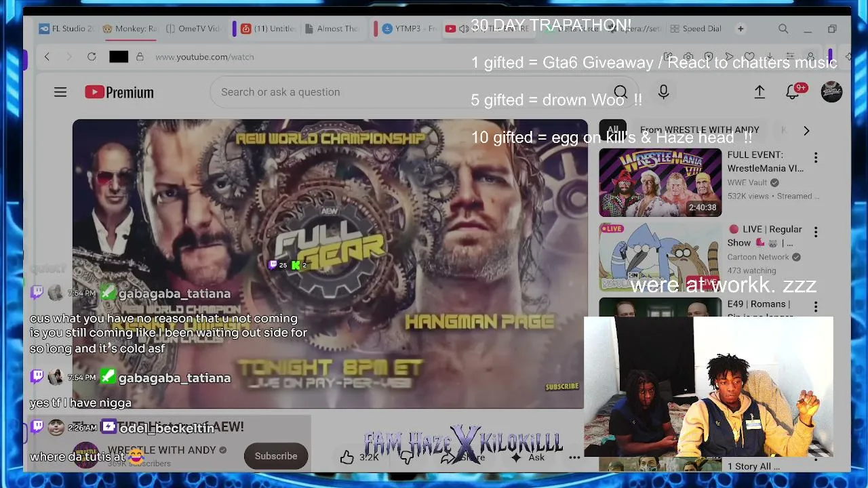Go back with the browser back arrow
The width and height of the screenshot is (868, 488).
[x=47, y=57]
